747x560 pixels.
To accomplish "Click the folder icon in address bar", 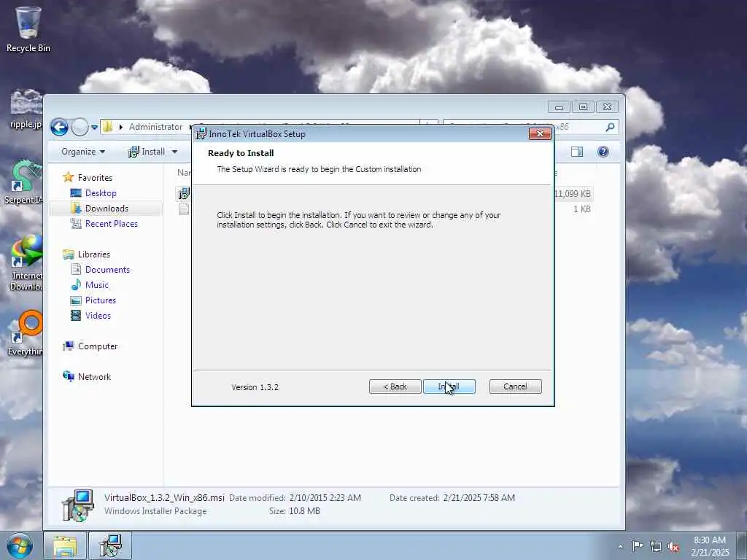I will pyautogui.click(x=108, y=127).
